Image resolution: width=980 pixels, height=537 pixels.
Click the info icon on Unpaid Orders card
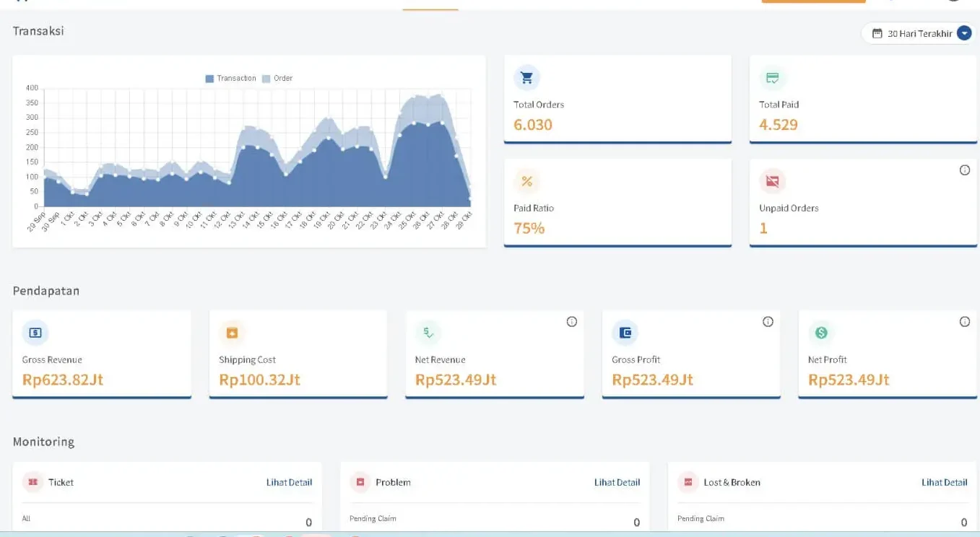point(964,170)
